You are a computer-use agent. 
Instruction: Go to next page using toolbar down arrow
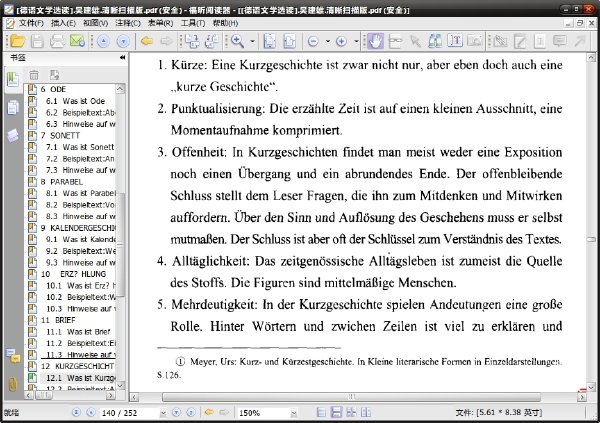[x=123, y=41]
